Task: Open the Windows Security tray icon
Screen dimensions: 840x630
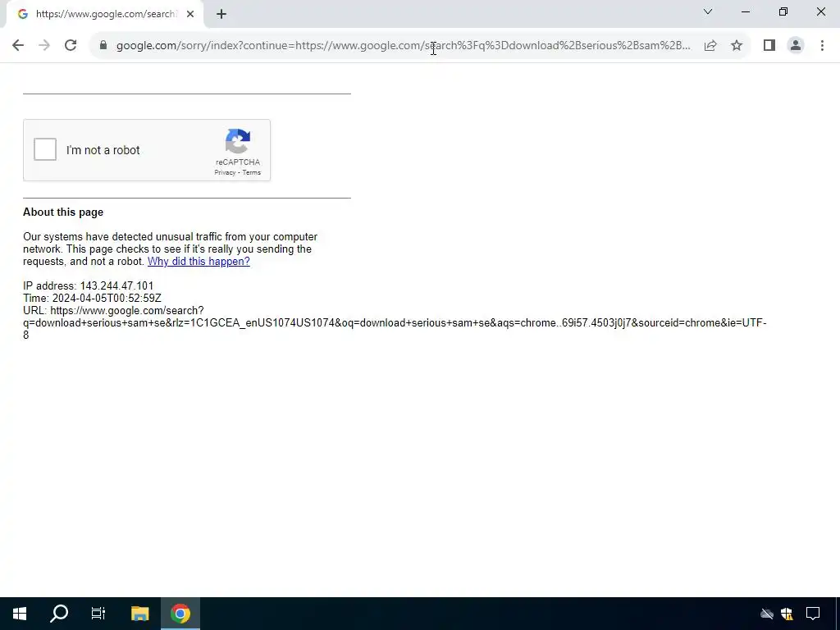Action: click(787, 614)
